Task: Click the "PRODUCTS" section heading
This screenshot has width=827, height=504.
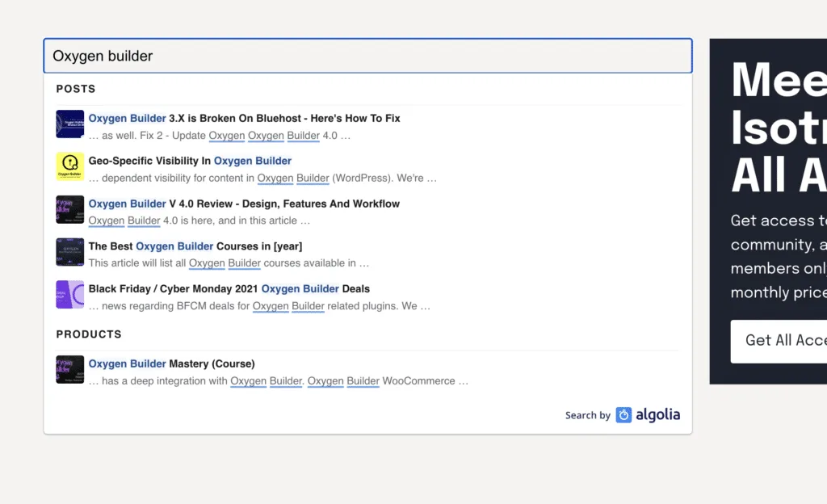Action: [89, 334]
